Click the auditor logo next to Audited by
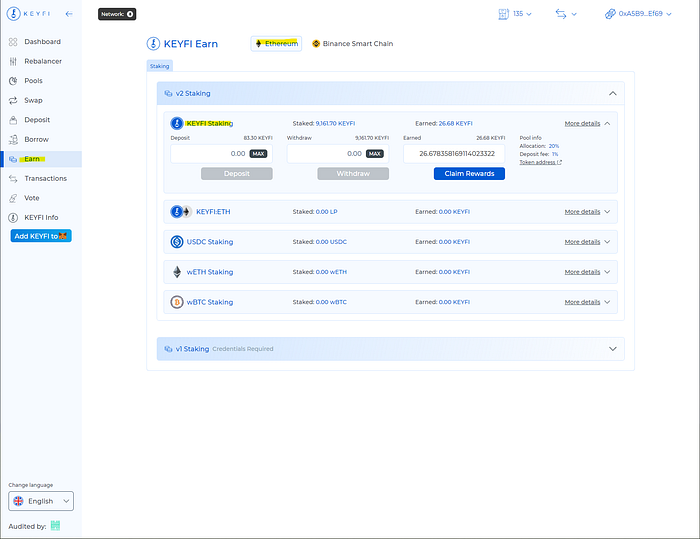 point(55,526)
